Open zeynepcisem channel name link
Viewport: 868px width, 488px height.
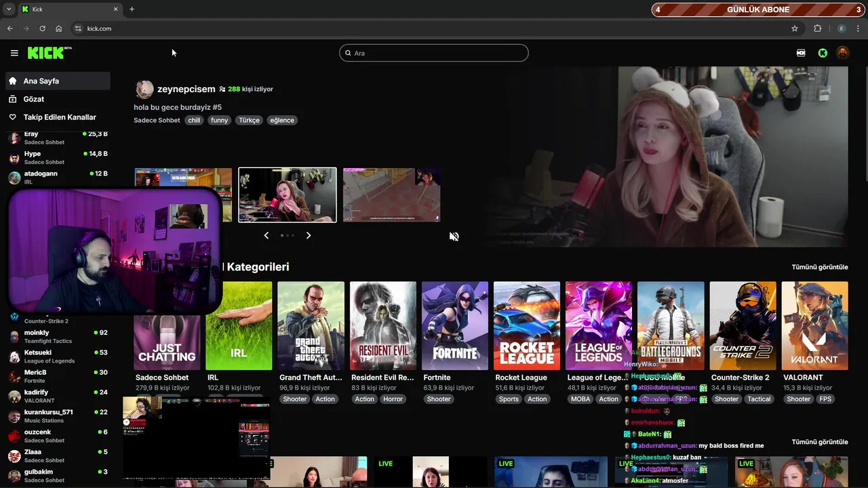tap(186, 89)
